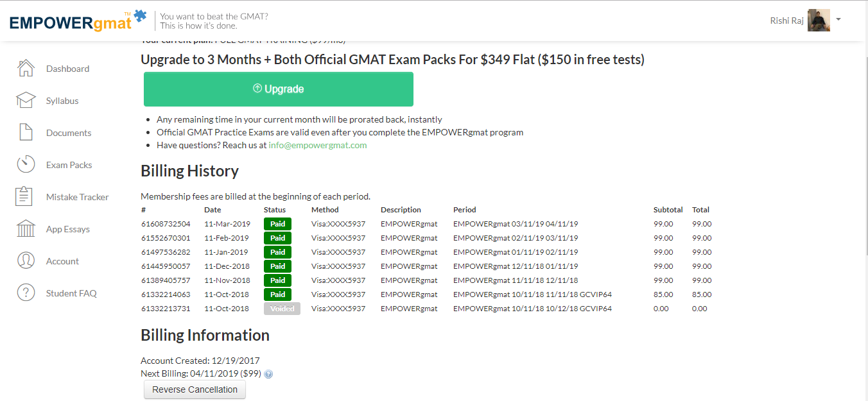This screenshot has height=401, width=868.
Task: Go to the Mistake Tracker menu label
Action: [x=77, y=197]
